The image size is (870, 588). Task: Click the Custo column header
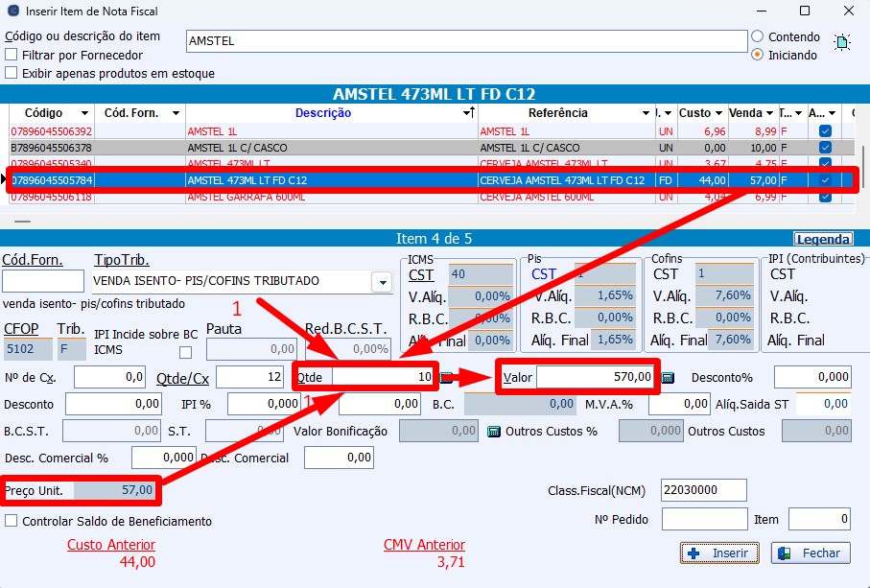694,113
